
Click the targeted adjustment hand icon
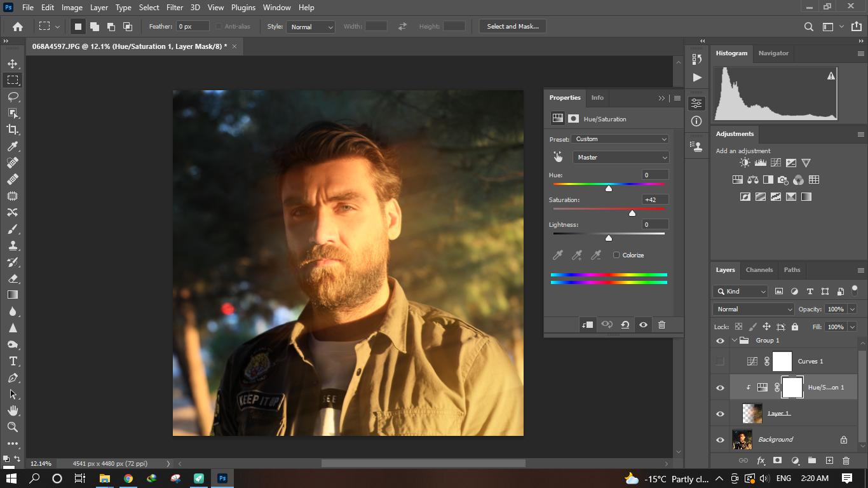coord(558,157)
